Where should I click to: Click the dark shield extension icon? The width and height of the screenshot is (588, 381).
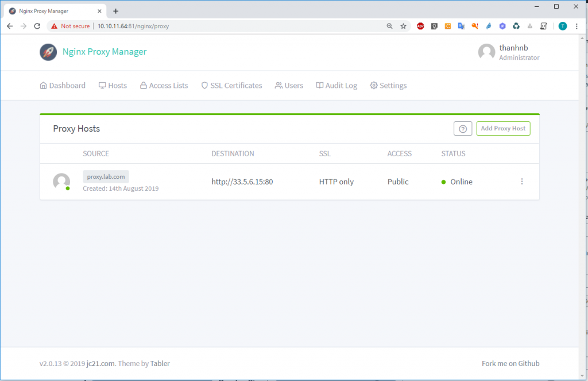tap(434, 26)
